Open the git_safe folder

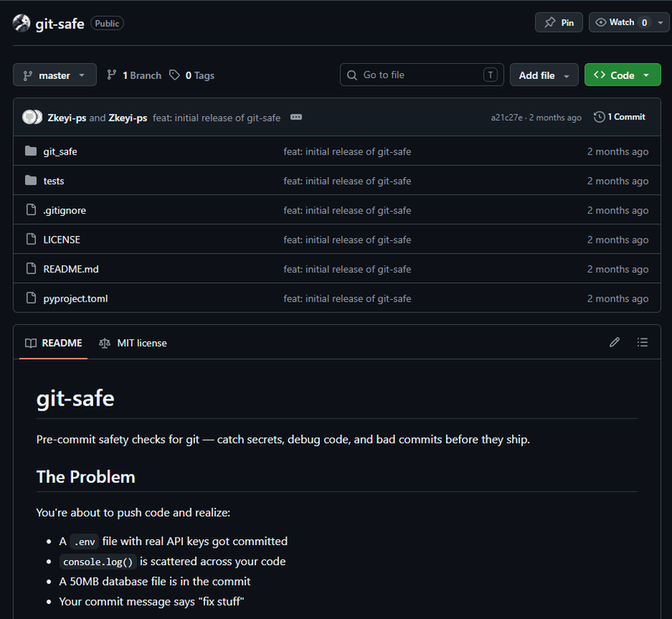click(60, 152)
